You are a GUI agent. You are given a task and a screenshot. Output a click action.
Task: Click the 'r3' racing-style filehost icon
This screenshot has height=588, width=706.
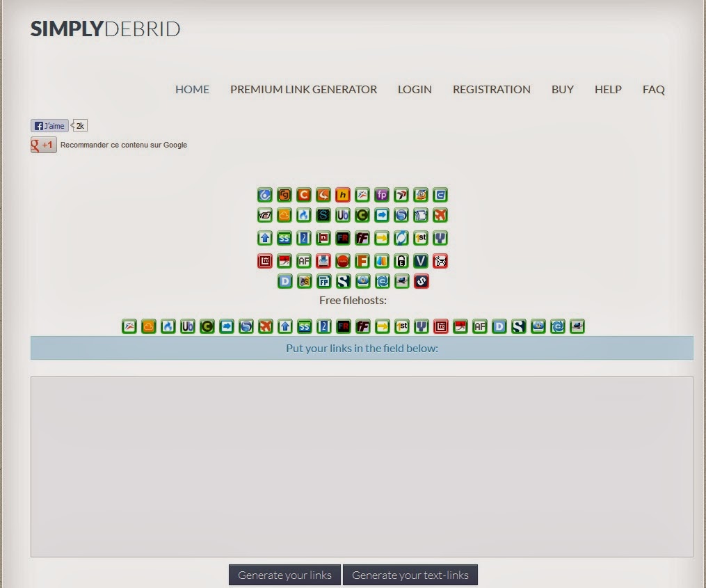pos(265,216)
